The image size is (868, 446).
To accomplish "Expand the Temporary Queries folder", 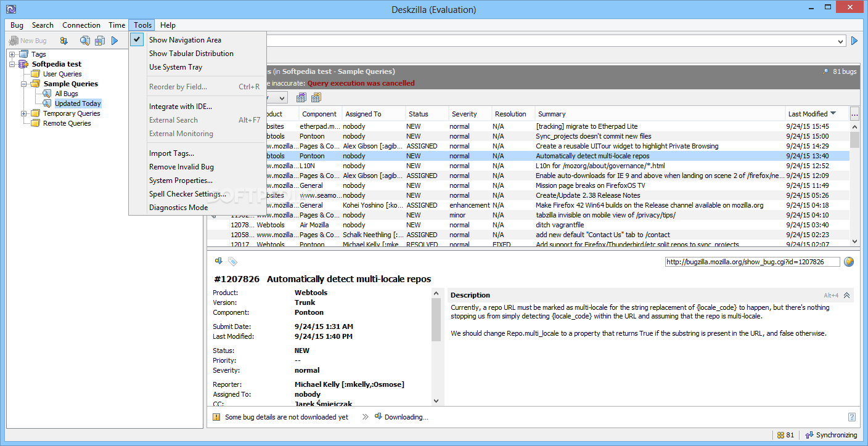I will click(x=24, y=113).
